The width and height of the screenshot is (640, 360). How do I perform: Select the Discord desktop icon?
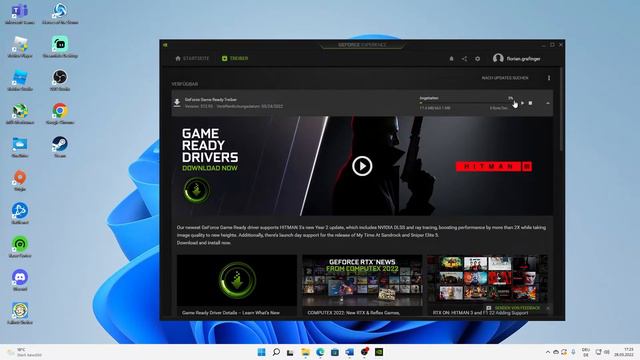20,280
